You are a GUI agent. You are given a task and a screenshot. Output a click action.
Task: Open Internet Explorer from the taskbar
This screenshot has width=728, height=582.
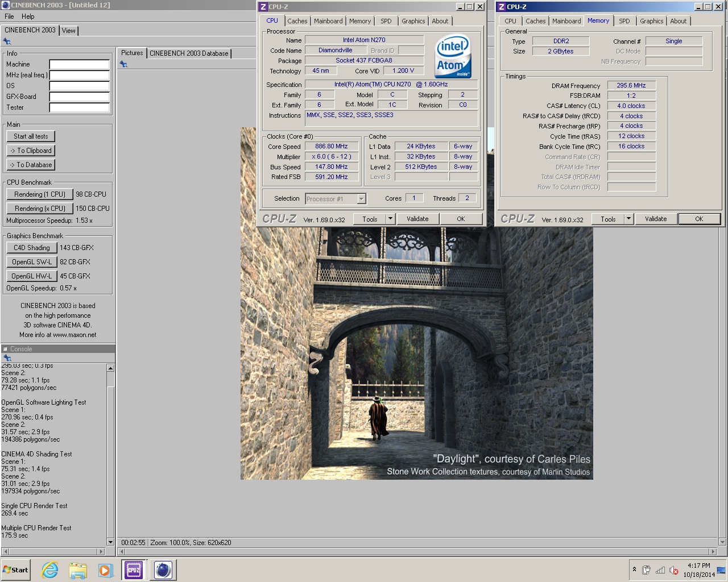tap(50, 570)
